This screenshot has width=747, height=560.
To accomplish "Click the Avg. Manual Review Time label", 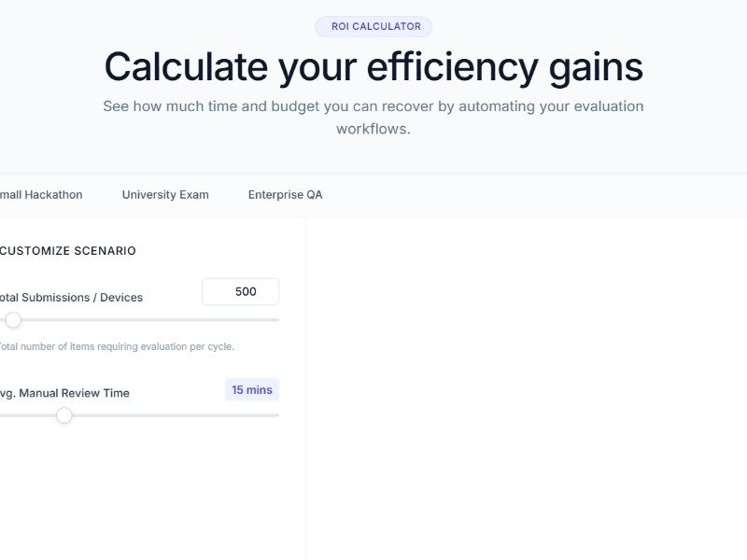I will coord(64,393).
